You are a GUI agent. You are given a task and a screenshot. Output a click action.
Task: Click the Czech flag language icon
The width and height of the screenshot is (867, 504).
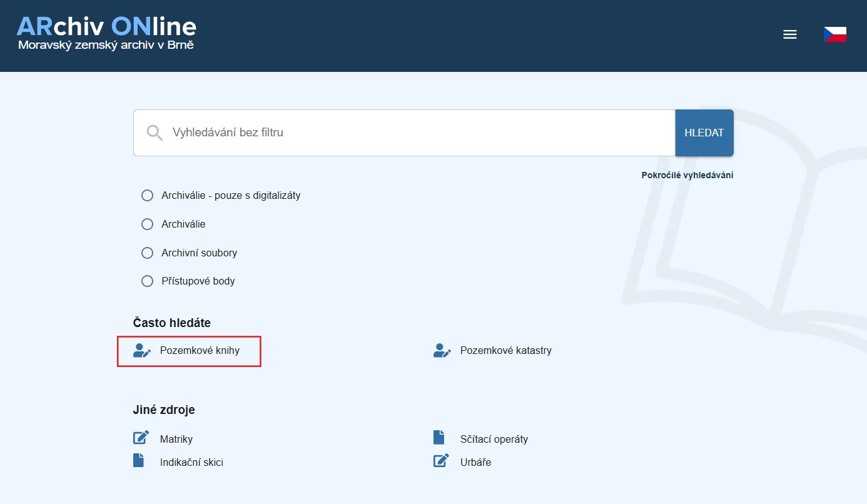[834, 35]
